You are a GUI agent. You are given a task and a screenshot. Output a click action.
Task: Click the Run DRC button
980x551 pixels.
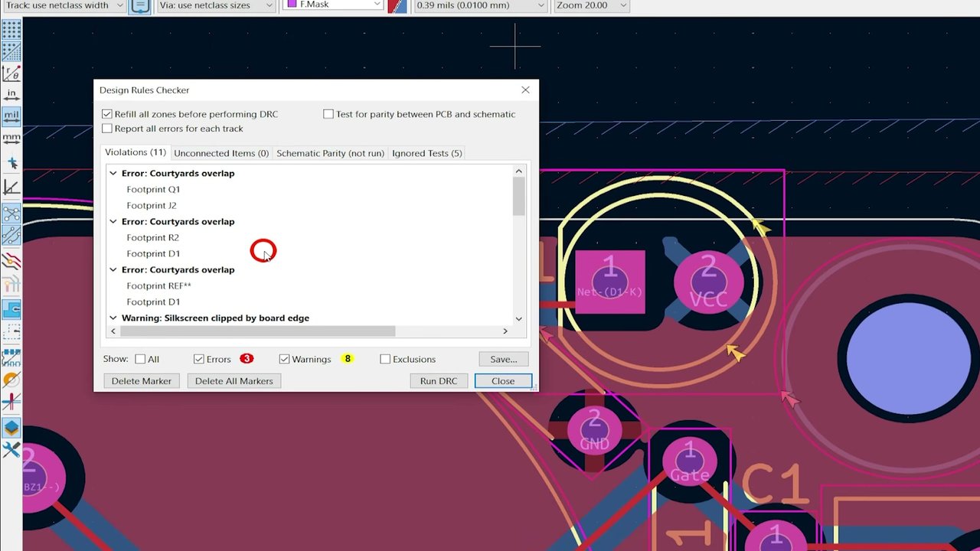(439, 381)
